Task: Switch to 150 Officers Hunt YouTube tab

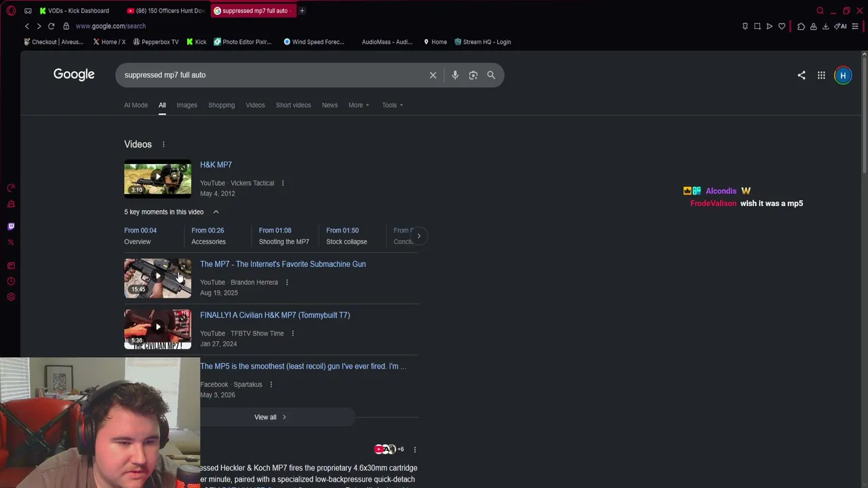Action: pos(166,11)
